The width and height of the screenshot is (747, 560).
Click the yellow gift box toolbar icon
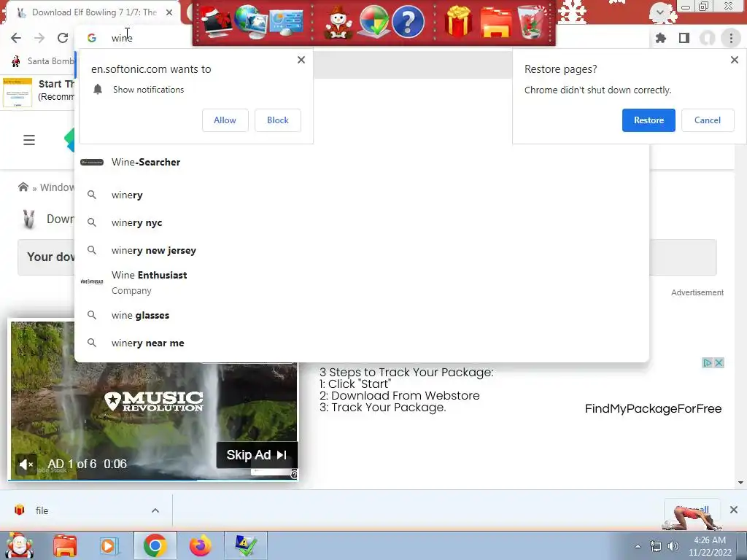(x=458, y=21)
